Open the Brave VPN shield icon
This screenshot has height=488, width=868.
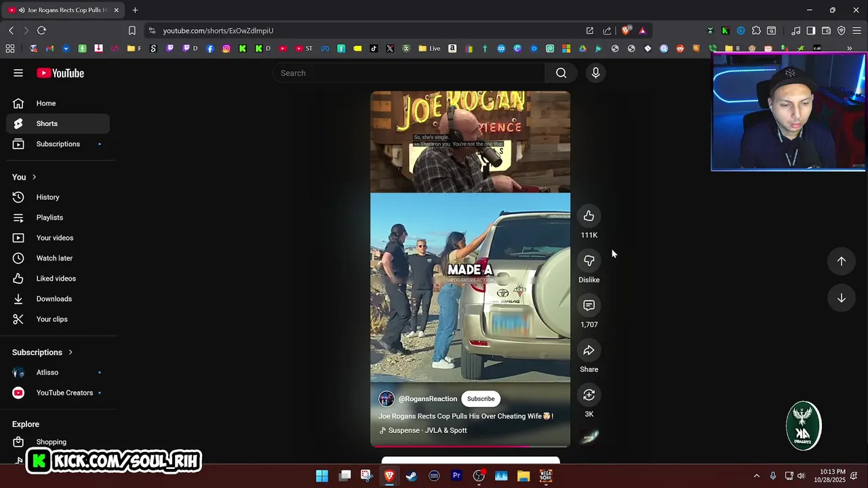click(x=841, y=30)
